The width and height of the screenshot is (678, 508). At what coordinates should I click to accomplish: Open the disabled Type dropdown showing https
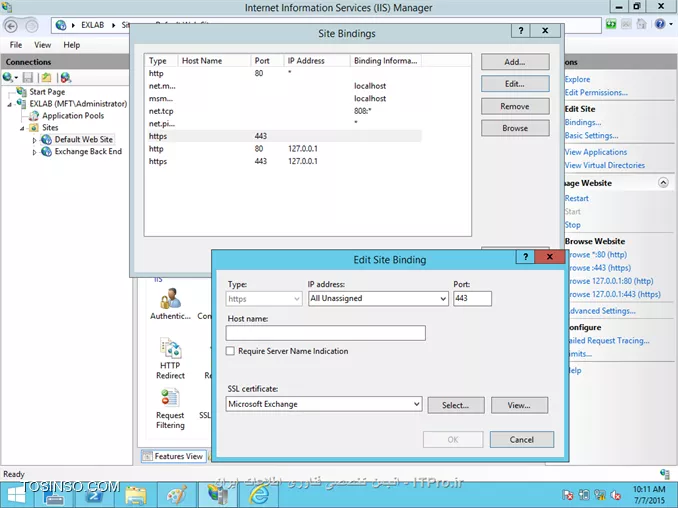click(x=264, y=299)
